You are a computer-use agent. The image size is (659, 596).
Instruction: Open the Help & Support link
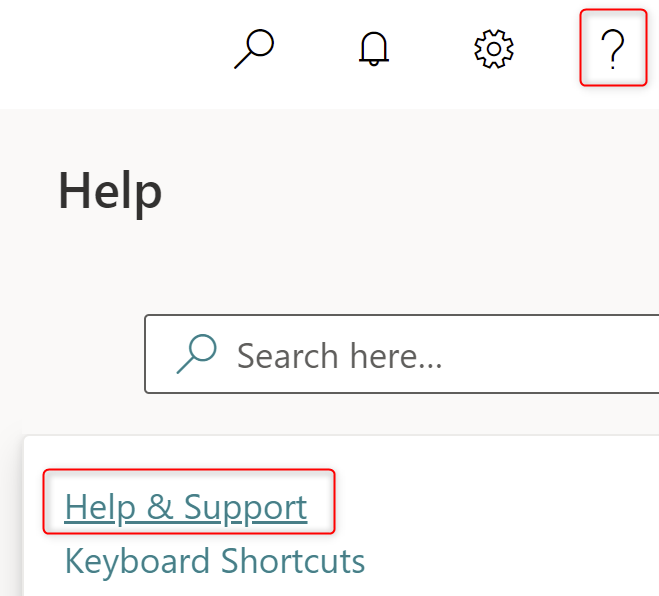coord(186,508)
